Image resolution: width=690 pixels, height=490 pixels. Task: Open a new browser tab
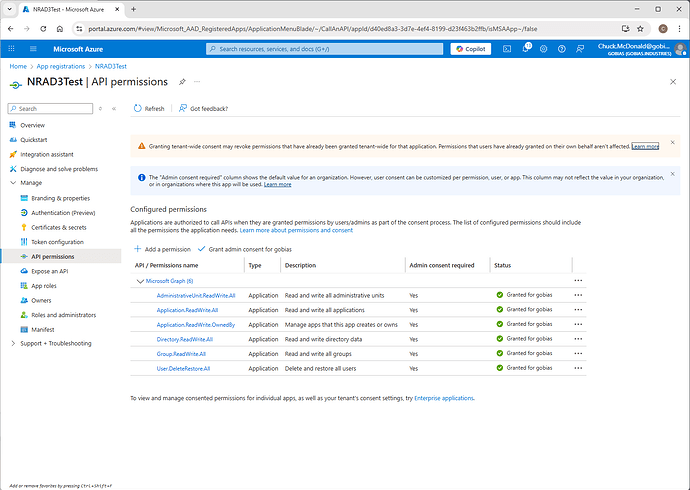click(134, 9)
